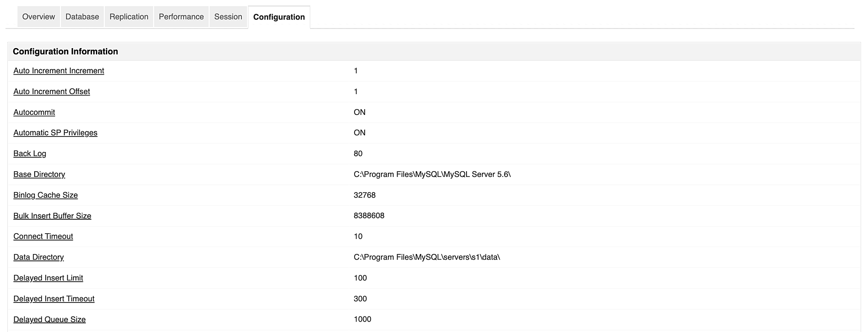Open the Back Log link
The image size is (868, 332).
(30, 153)
